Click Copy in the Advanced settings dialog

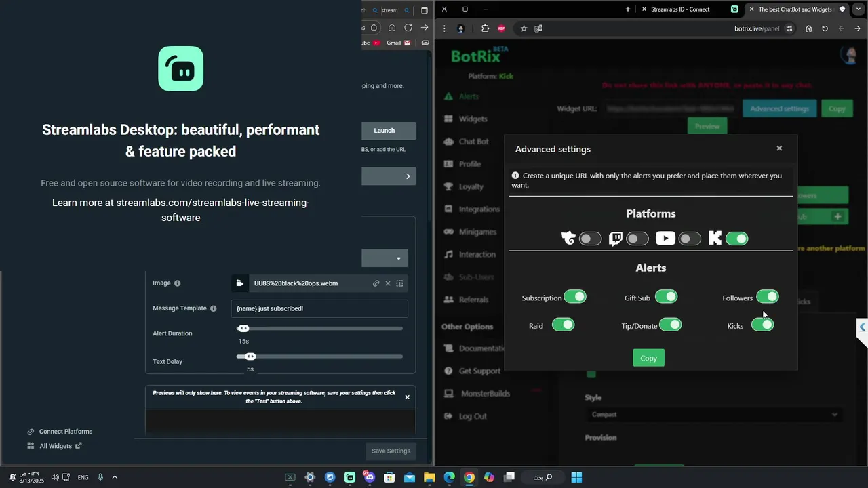(649, 358)
